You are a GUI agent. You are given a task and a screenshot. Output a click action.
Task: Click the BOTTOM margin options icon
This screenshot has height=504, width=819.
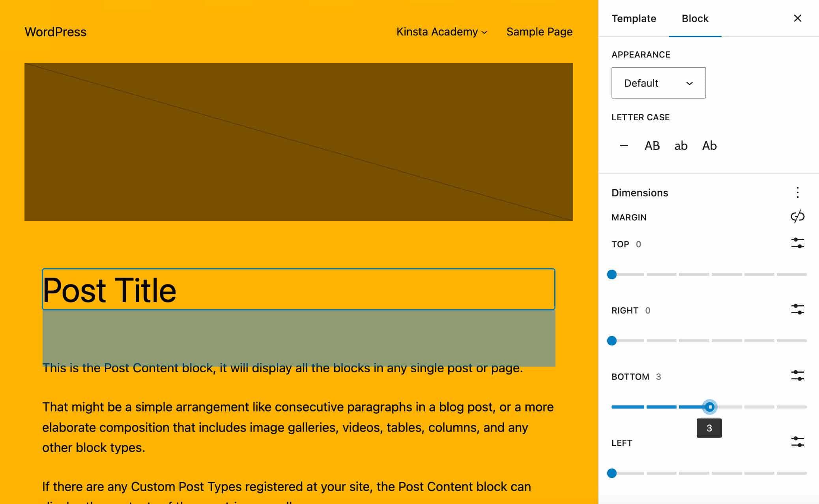pos(797,376)
